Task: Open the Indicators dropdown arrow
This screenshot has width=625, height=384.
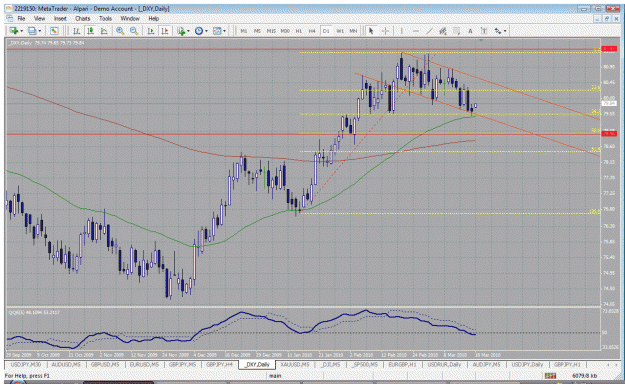Action: [x=188, y=31]
